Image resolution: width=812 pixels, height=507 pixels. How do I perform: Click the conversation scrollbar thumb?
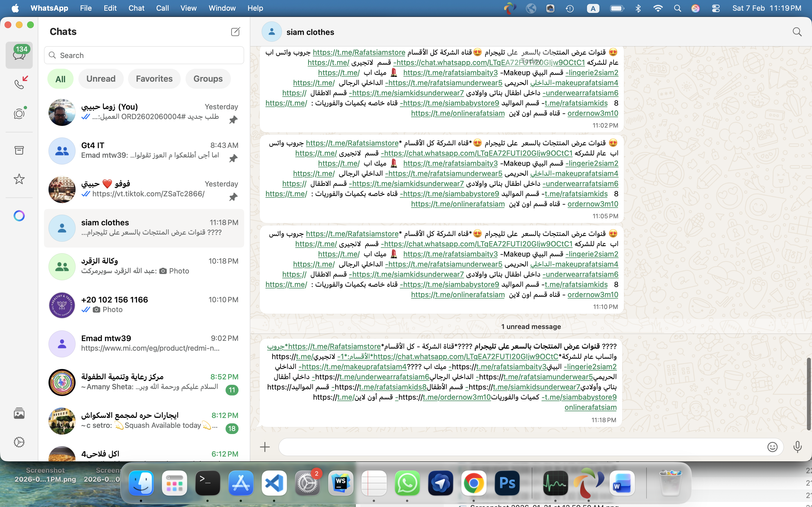click(808, 394)
